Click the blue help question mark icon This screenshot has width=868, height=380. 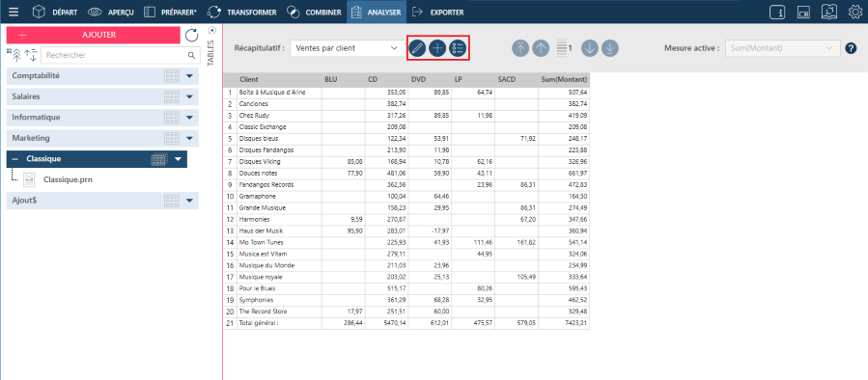pyautogui.click(x=852, y=48)
